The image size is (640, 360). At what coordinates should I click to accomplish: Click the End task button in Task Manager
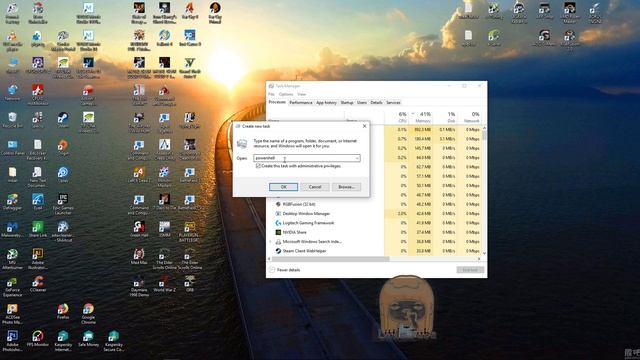tap(470, 270)
